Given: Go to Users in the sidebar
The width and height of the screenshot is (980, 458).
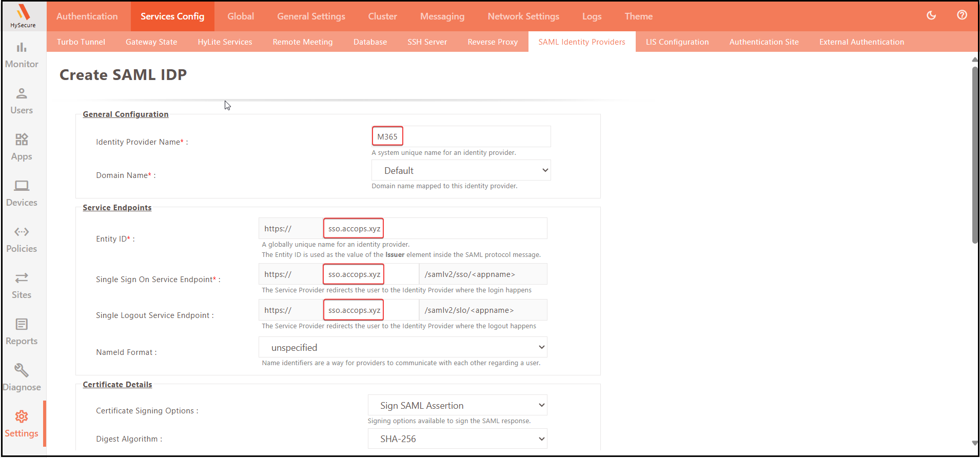Looking at the screenshot, I should click(22, 101).
